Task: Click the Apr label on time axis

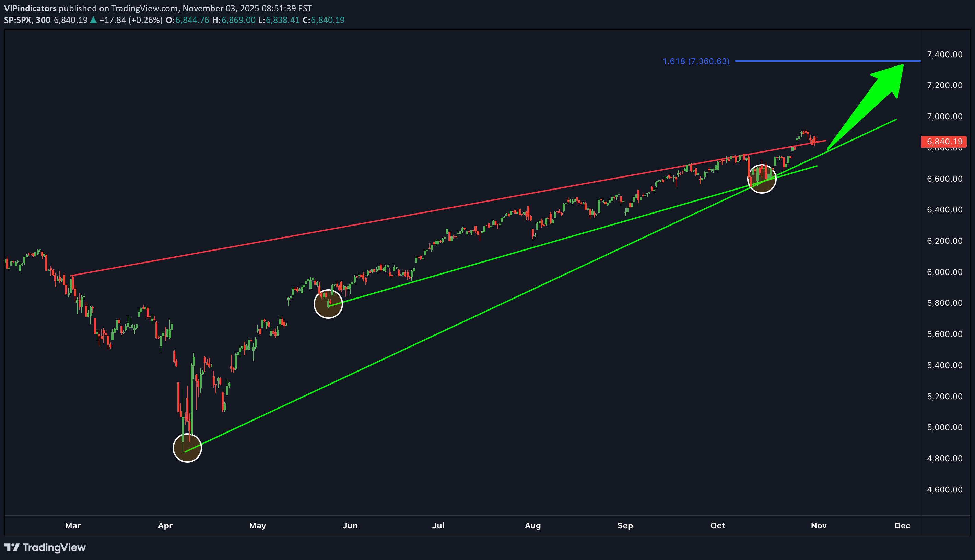Action: point(165,525)
